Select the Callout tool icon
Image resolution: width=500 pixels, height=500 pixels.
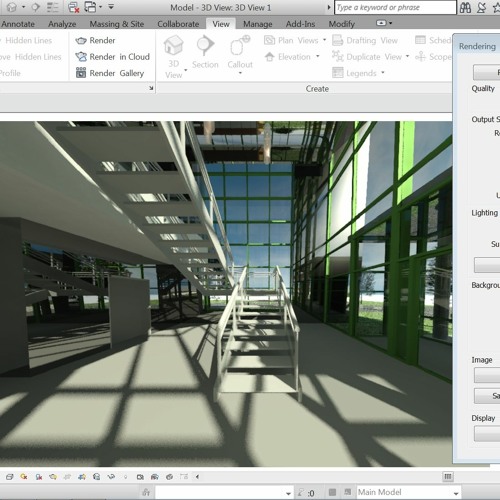click(240, 45)
